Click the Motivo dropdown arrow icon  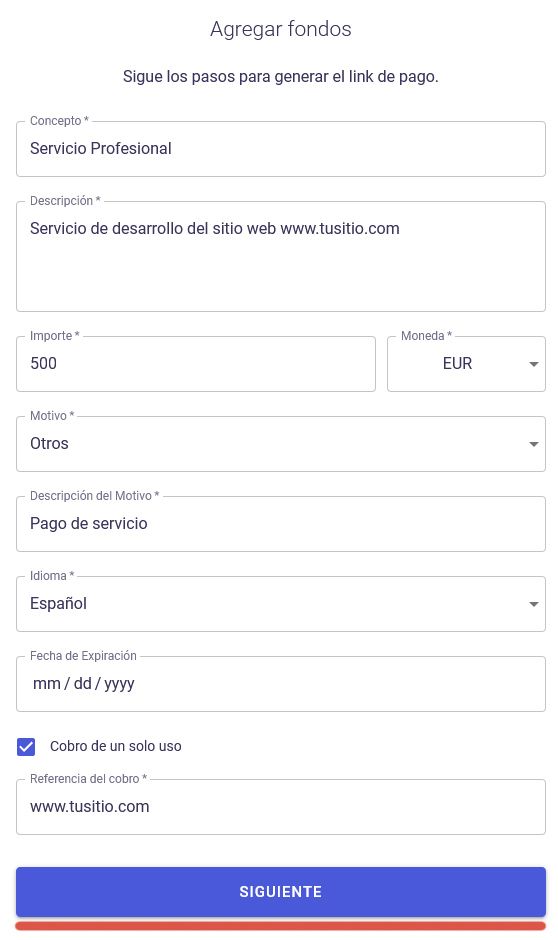click(533, 444)
